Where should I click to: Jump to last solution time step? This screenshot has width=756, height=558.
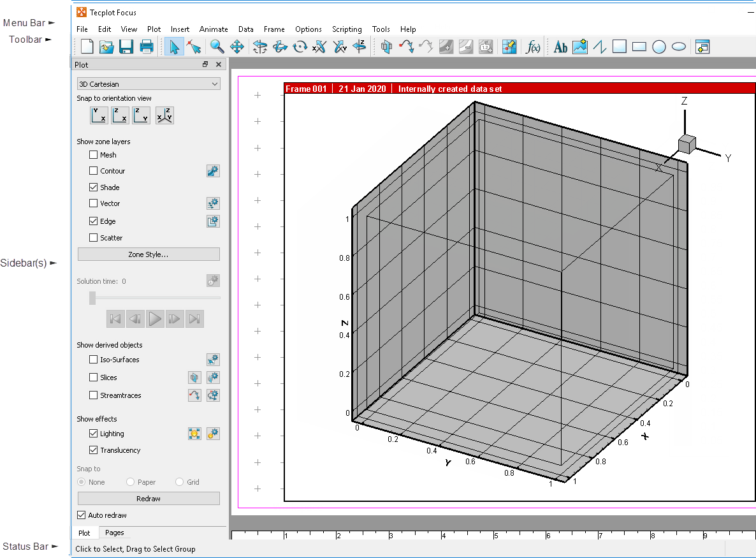pos(194,319)
